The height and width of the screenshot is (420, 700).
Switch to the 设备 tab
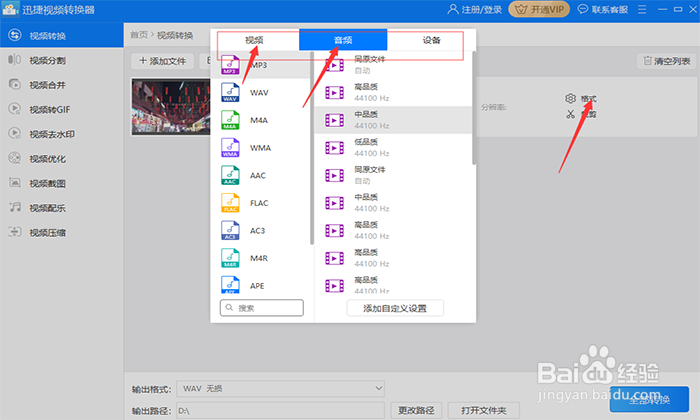(x=431, y=40)
